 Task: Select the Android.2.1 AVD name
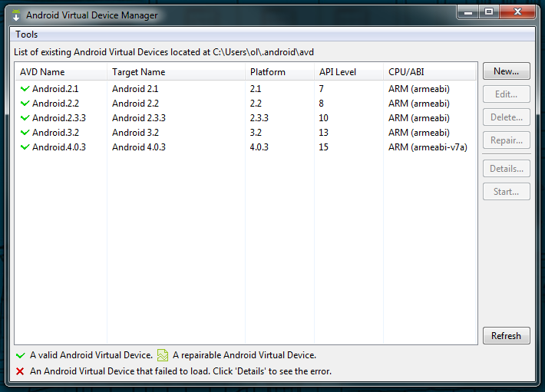click(x=55, y=89)
